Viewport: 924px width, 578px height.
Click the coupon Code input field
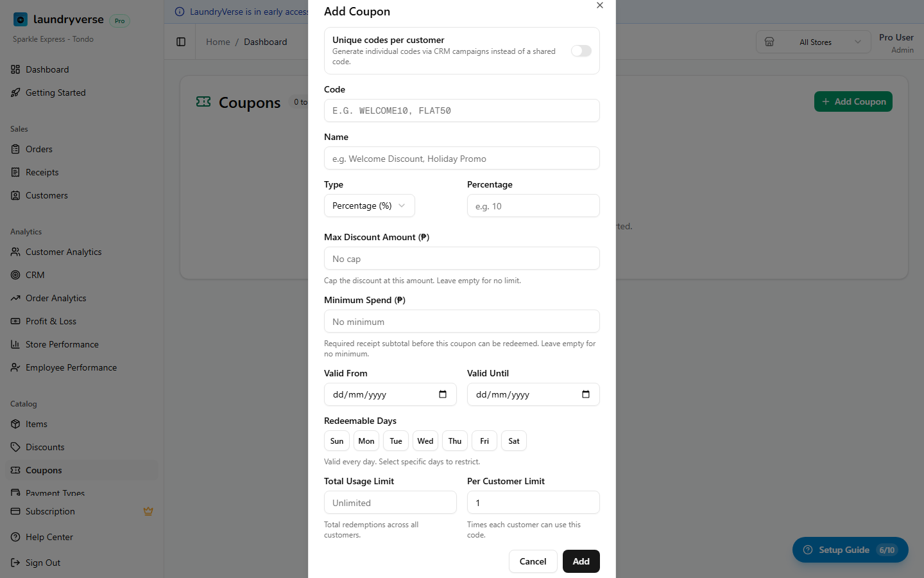coord(462,110)
